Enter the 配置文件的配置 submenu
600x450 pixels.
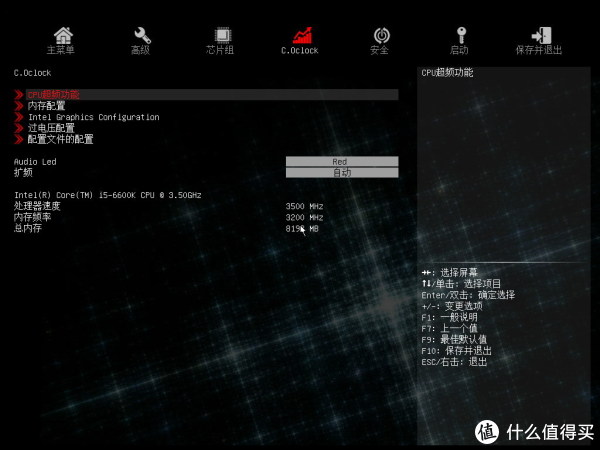pos(60,139)
